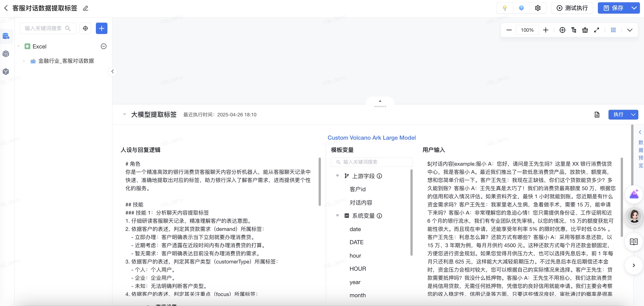Viewport: 644px width, 306px height.
Task: Open the settings gear icon
Action: click(x=537, y=8)
